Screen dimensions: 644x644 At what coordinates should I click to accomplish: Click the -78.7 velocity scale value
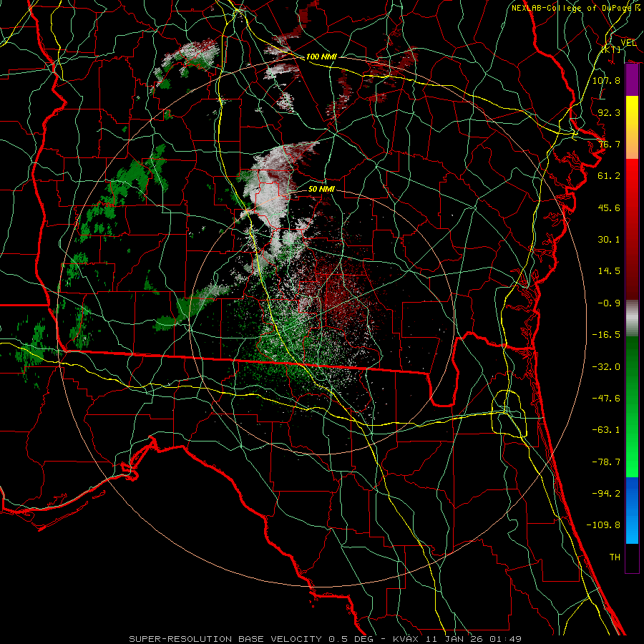point(606,462)
